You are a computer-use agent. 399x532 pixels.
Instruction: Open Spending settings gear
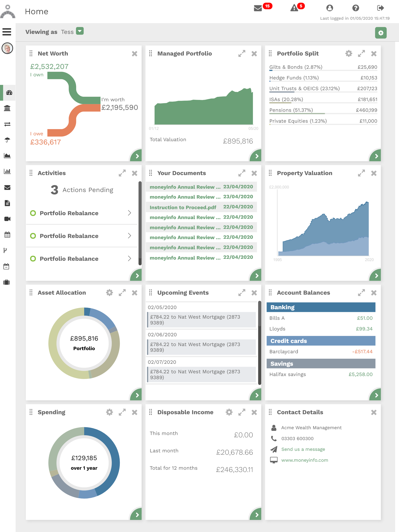[x=109, y=412]
